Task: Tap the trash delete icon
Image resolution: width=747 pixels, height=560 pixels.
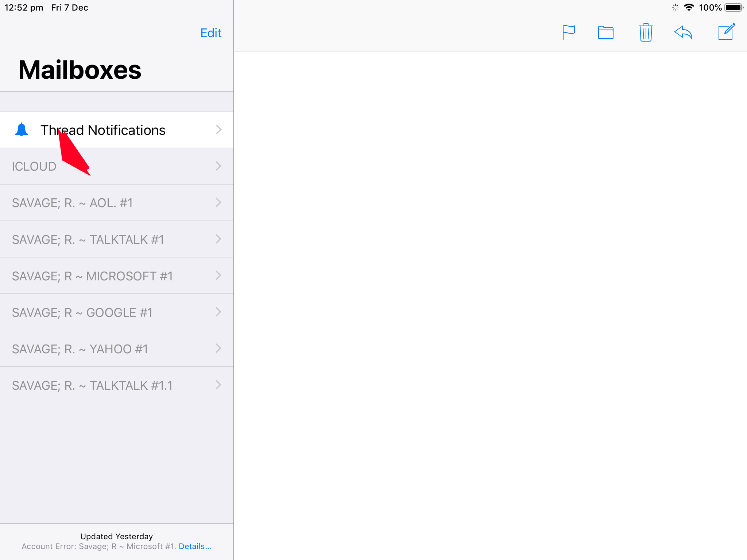Action: tap(646, 33)
